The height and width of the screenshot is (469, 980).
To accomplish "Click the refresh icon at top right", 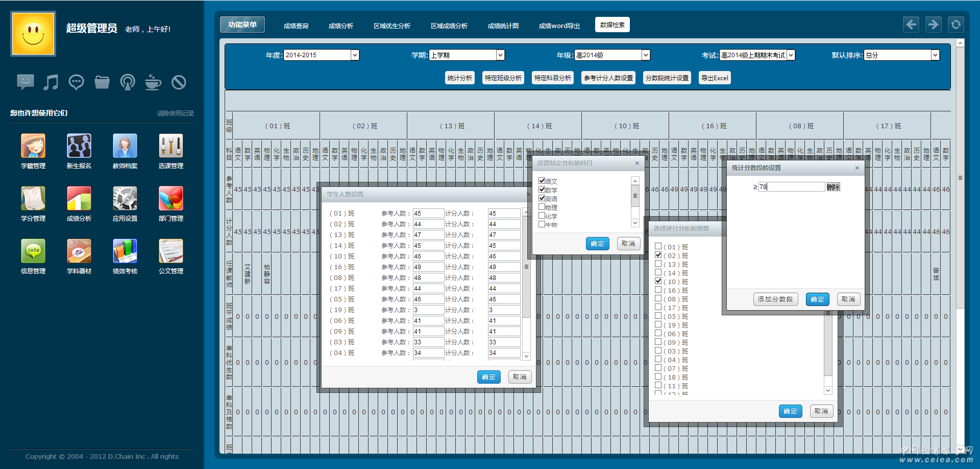I will (x=955, y=25).
